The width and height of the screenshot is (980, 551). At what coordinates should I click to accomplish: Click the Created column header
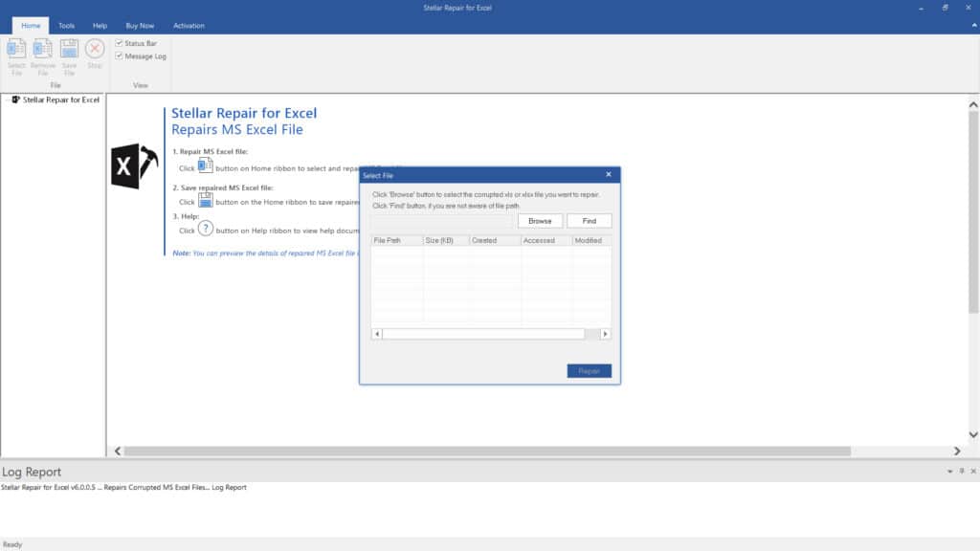495,240
